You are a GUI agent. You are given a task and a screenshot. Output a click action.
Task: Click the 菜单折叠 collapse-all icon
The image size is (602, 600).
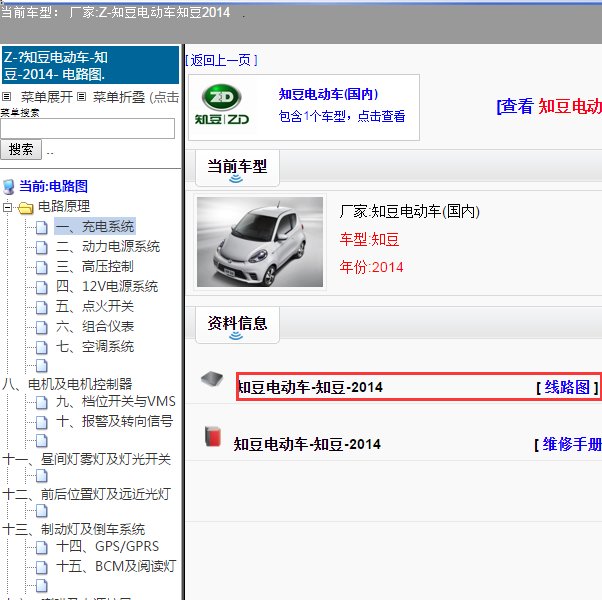(81, 96)
